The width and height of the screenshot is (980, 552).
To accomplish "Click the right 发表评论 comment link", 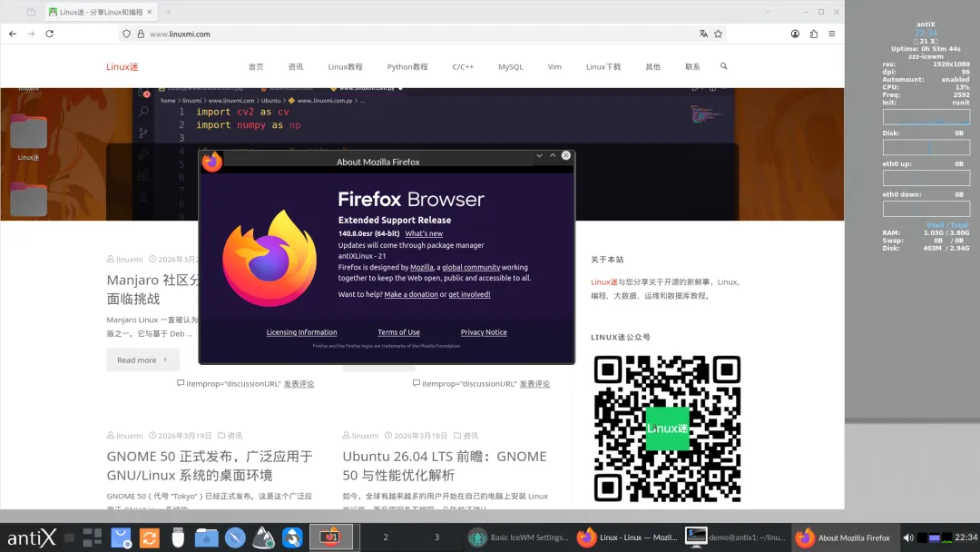I will coord(534,384).
